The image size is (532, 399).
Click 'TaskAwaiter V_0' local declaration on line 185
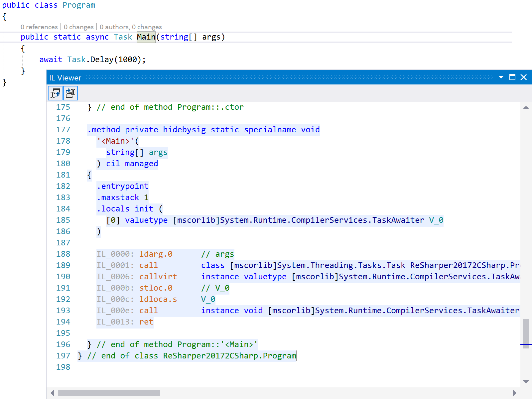pos(408,220)
